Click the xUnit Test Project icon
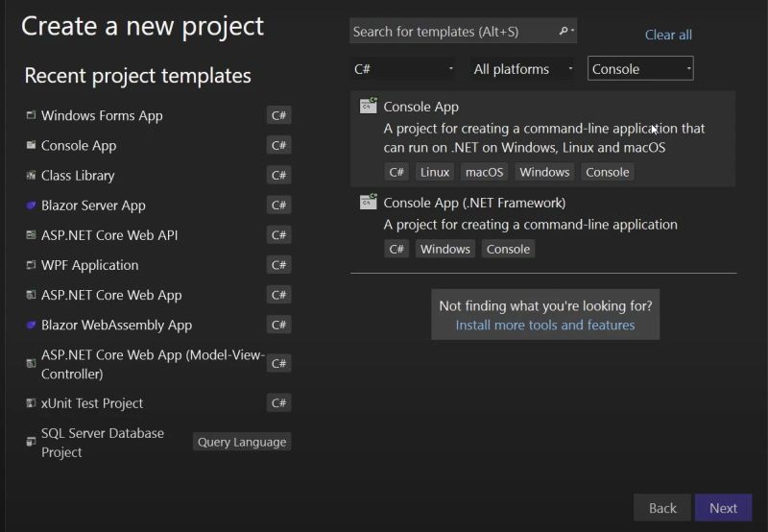Screen dimensions: 768x532 pos(31,403)
